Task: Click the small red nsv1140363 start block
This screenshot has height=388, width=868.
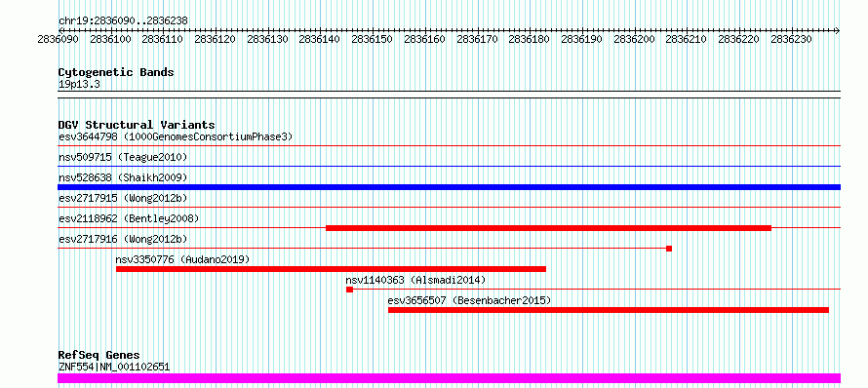Action: [x=349, y=290]
